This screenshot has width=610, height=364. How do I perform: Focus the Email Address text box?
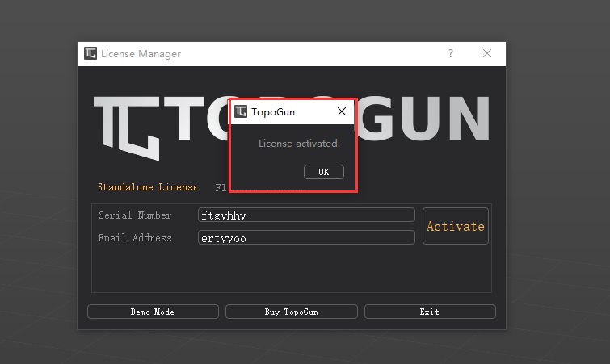point(306,238)
